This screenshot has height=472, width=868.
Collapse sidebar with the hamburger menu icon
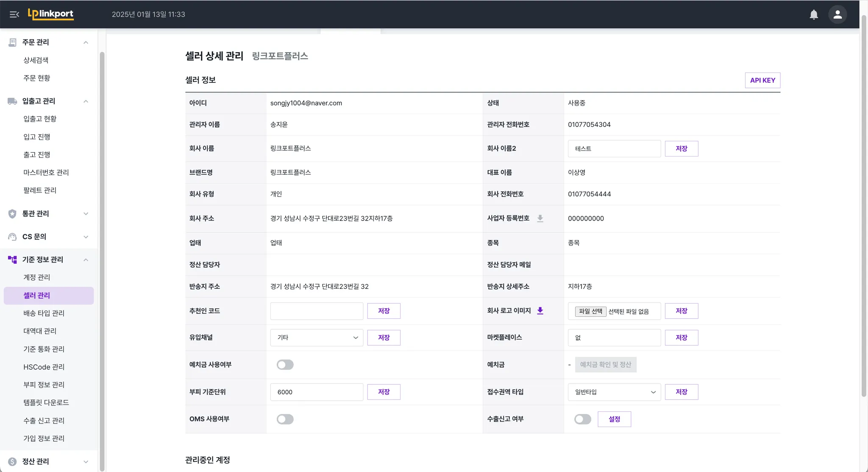(14, 14)
